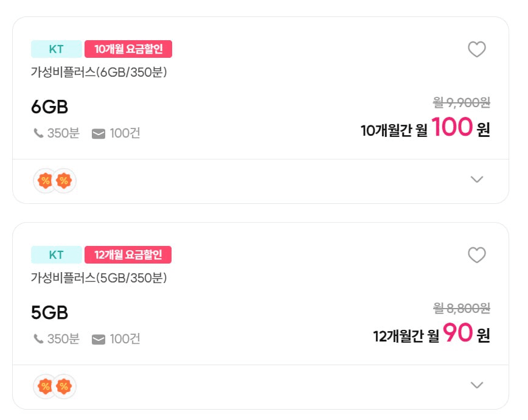Click the KT carrier tag on the 6GB plan
Viewport: 528px width, 420px height.
pyautogui.click(x=56, y=49)
